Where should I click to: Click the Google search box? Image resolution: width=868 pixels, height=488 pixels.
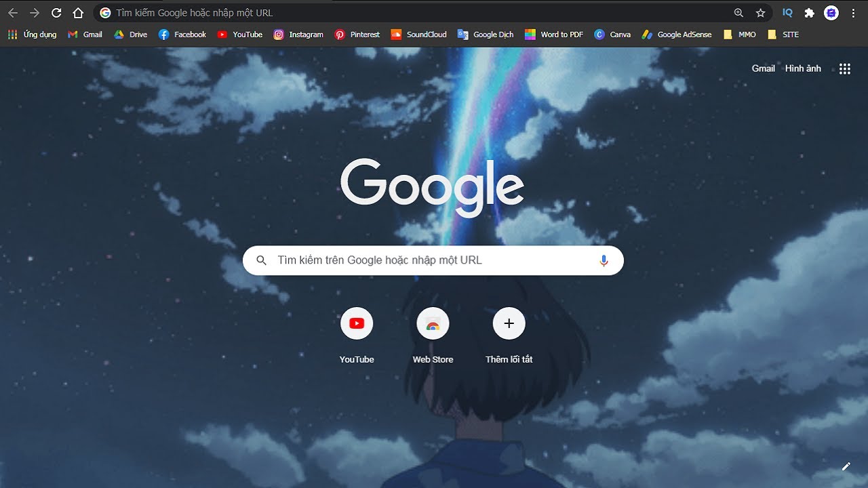tap(433, 260)
